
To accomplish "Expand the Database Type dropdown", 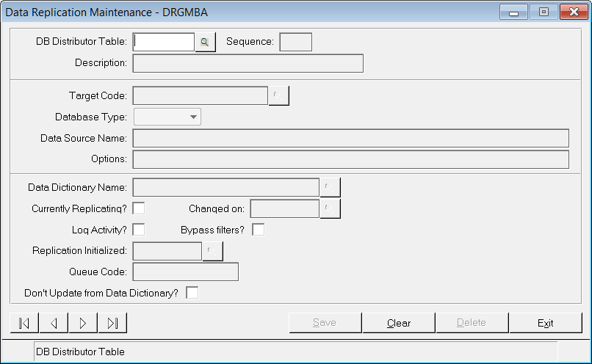I will [167, 117].
